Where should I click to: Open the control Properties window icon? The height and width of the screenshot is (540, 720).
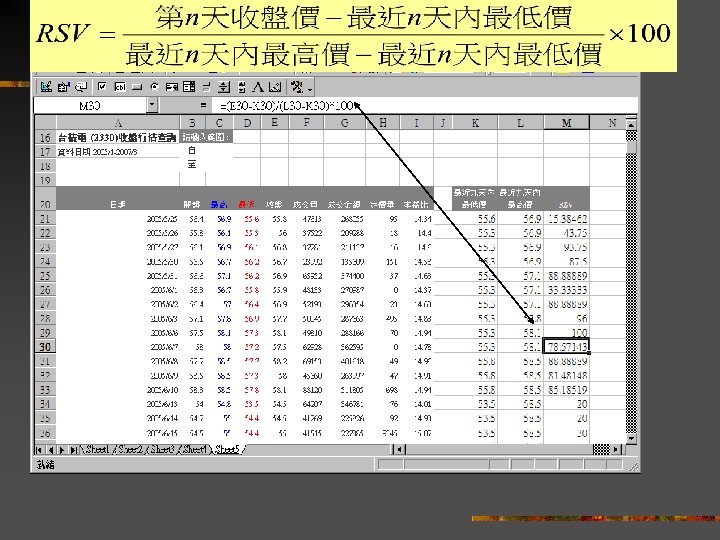[x=64, y=87]
